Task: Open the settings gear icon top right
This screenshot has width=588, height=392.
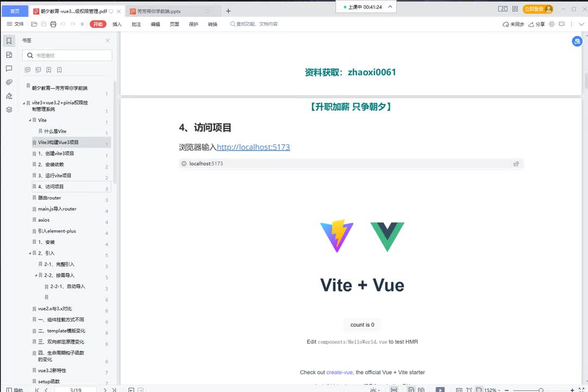Action: (552, 24)
